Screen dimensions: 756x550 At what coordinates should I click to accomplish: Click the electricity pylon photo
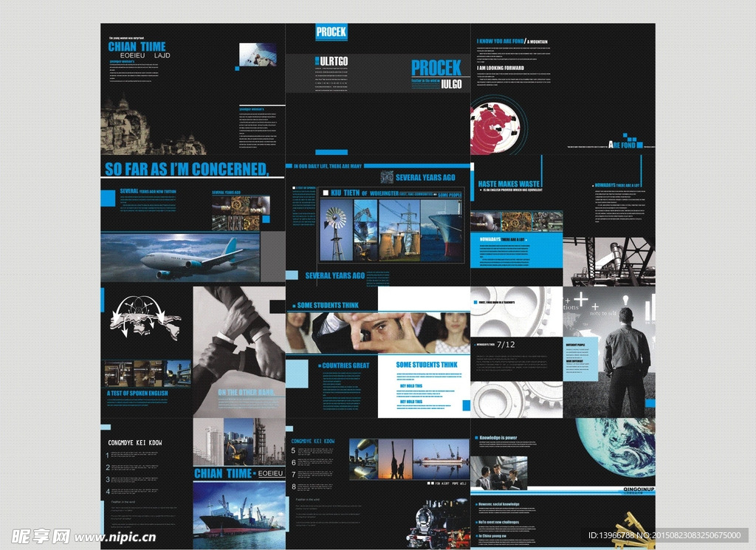pos(399,230)
